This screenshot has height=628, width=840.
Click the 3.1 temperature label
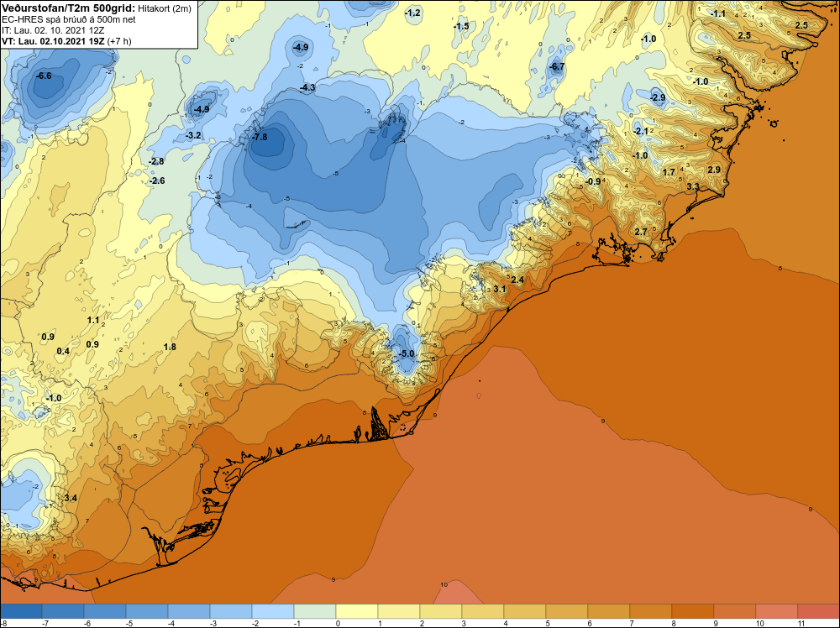(499, 289)
